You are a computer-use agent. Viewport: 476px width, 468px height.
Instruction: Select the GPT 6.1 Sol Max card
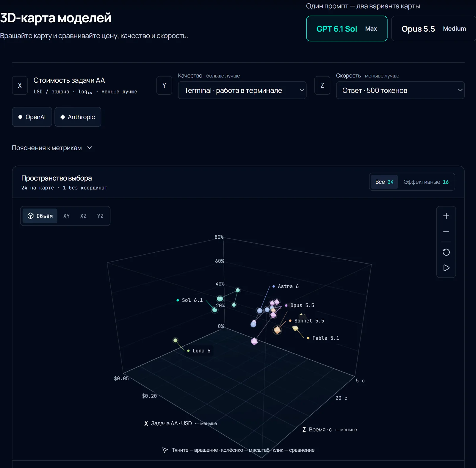pos(347,29)
